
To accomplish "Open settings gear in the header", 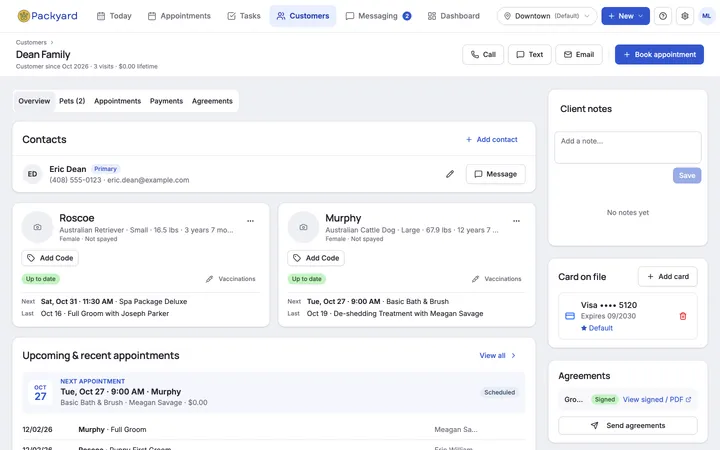I will 685,16.
